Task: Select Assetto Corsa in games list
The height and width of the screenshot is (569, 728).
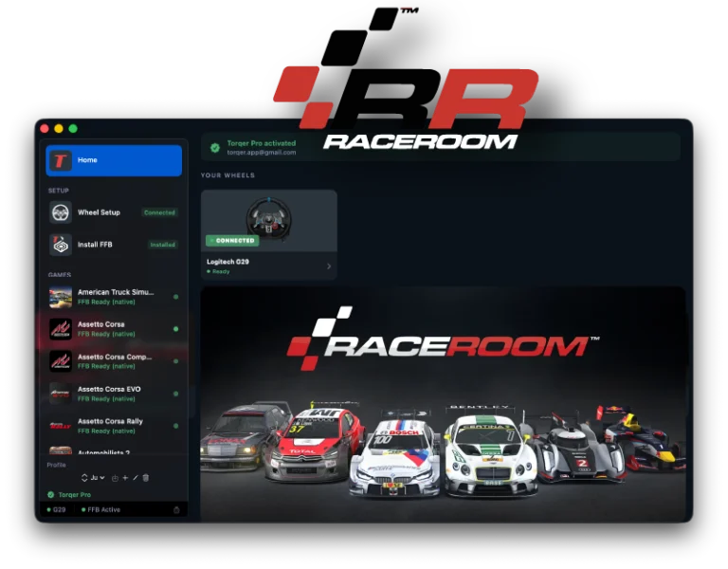Action: click(114, 329)
